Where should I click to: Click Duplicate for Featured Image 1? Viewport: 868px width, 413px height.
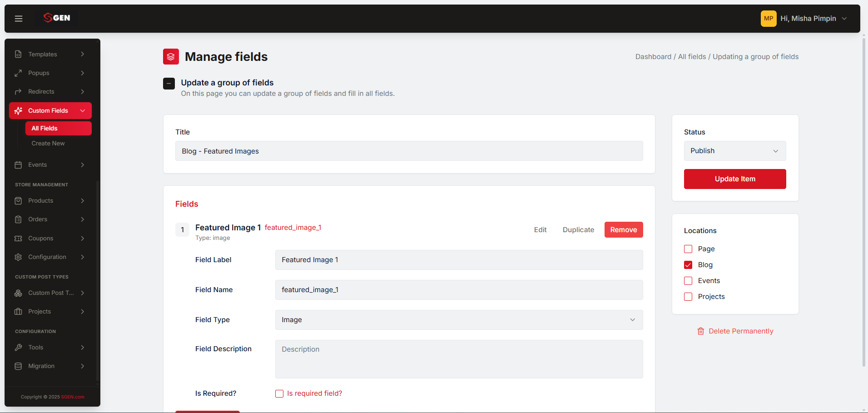[x=578, y=230]
